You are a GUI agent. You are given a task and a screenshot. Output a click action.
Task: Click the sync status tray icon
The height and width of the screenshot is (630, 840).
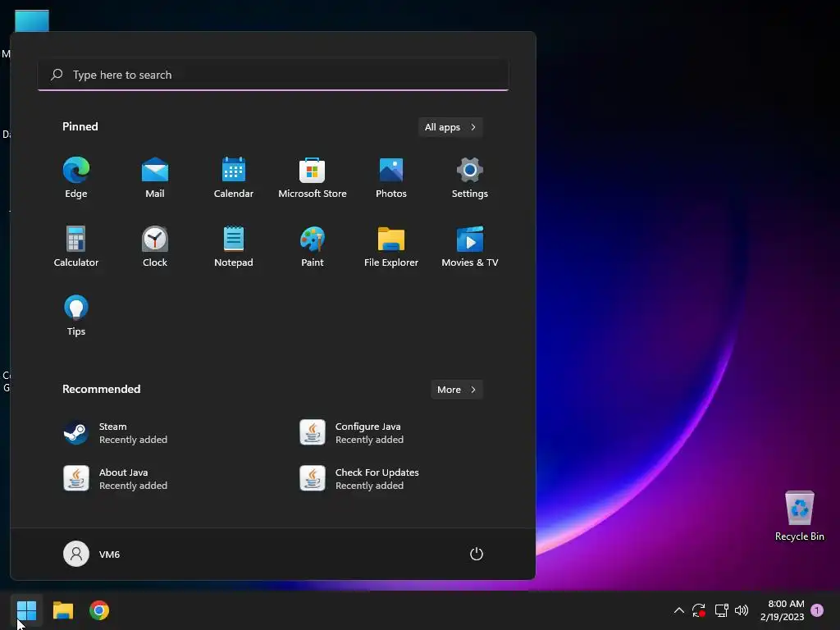699,610
